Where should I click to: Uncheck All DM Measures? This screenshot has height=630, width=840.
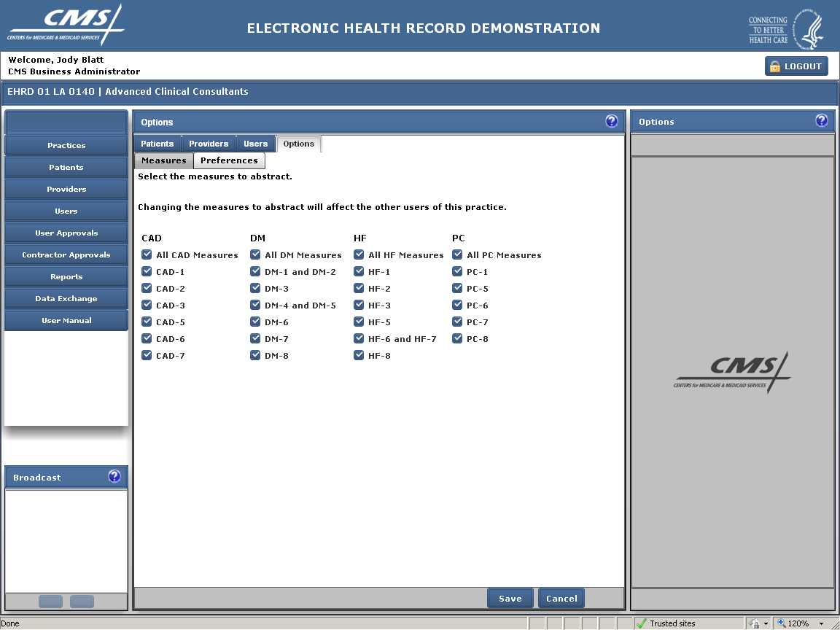255,254
